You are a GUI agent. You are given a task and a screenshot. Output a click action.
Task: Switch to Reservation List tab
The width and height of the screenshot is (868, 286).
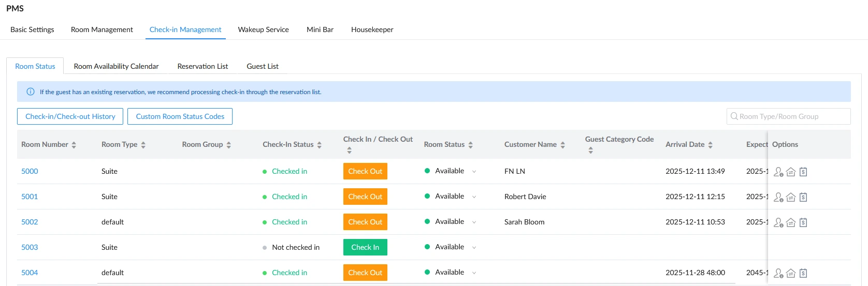pyautogui.click(x=202, y=66)
